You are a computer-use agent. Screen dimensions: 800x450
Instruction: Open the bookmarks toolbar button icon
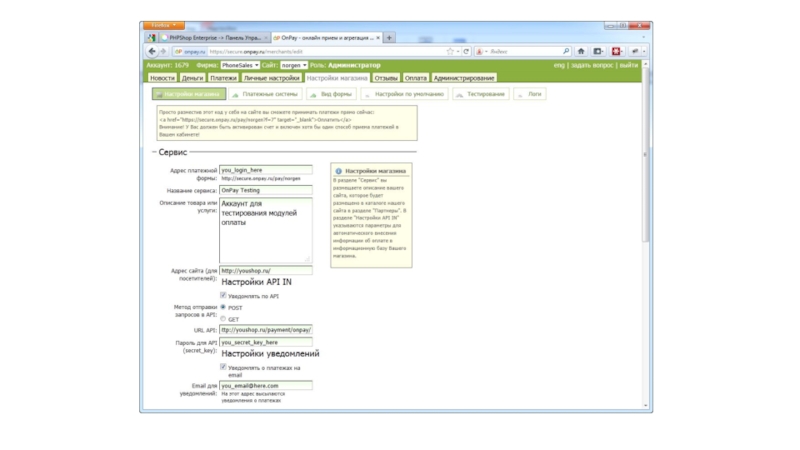click(x=598, y=51)
